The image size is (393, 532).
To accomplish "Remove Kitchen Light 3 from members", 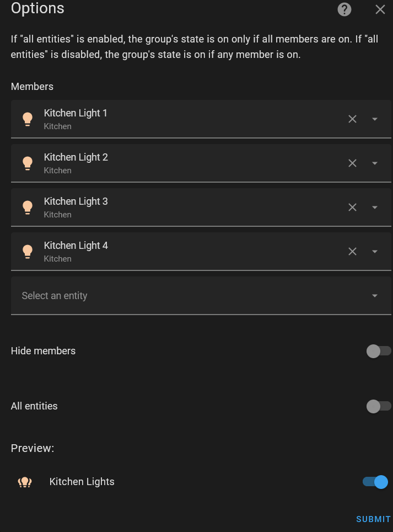I will pos(353,207).
